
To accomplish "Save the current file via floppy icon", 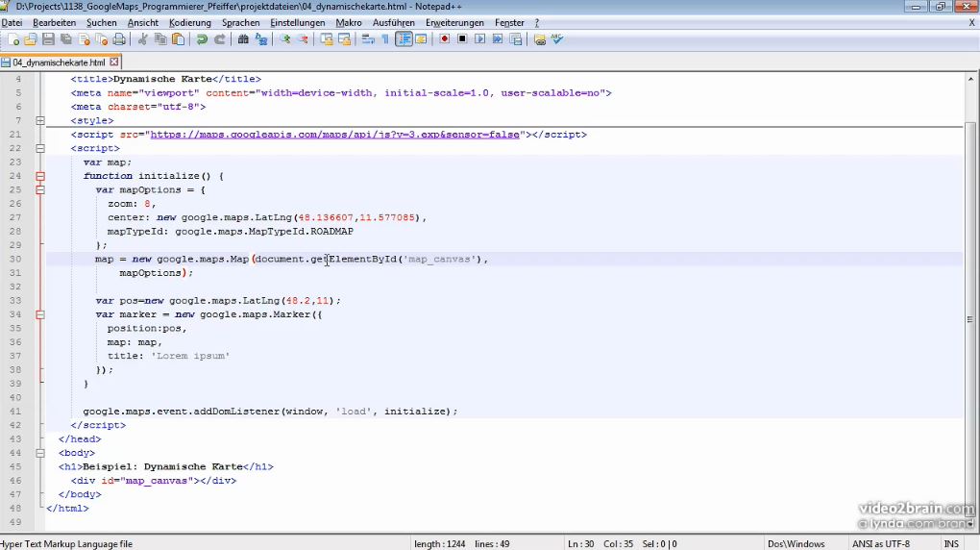I will pyautogui.click(x=48, y=39).
